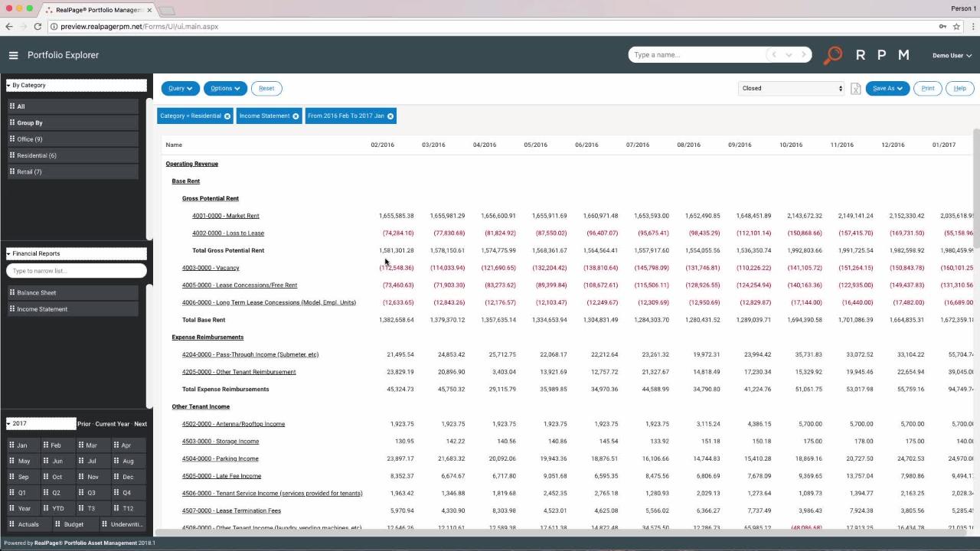Click the Type a name search field

tap(697, 55)
